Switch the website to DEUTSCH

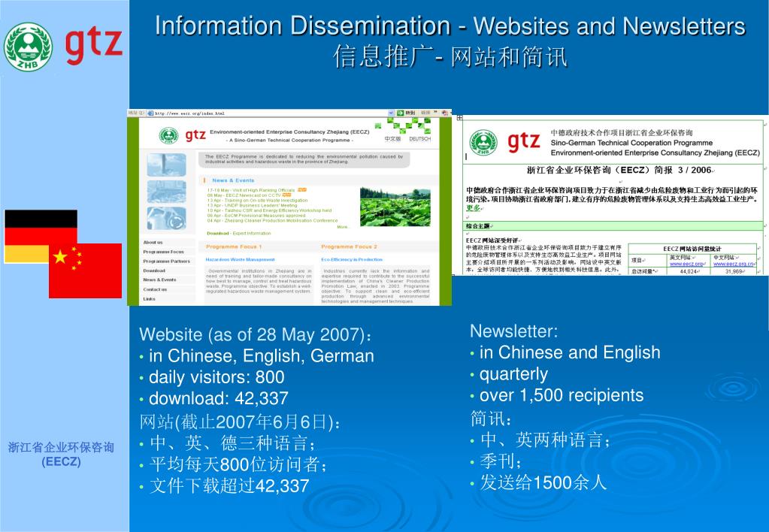(419, 139)
